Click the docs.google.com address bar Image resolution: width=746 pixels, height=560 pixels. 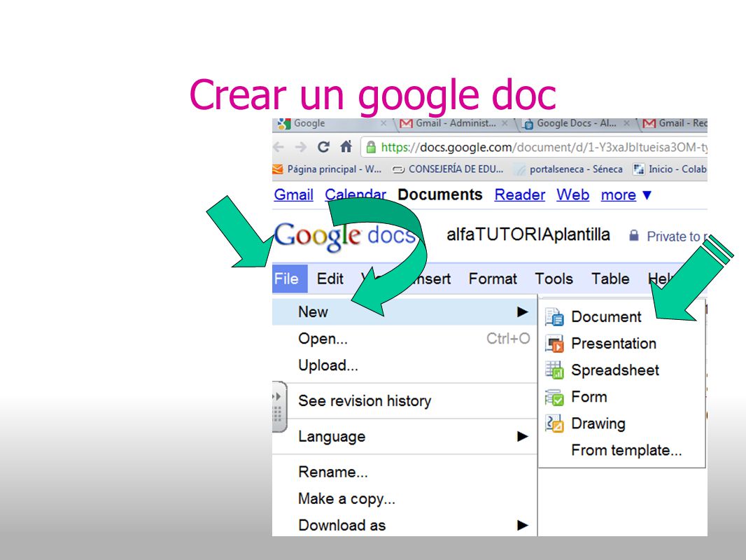pos(534,148)
